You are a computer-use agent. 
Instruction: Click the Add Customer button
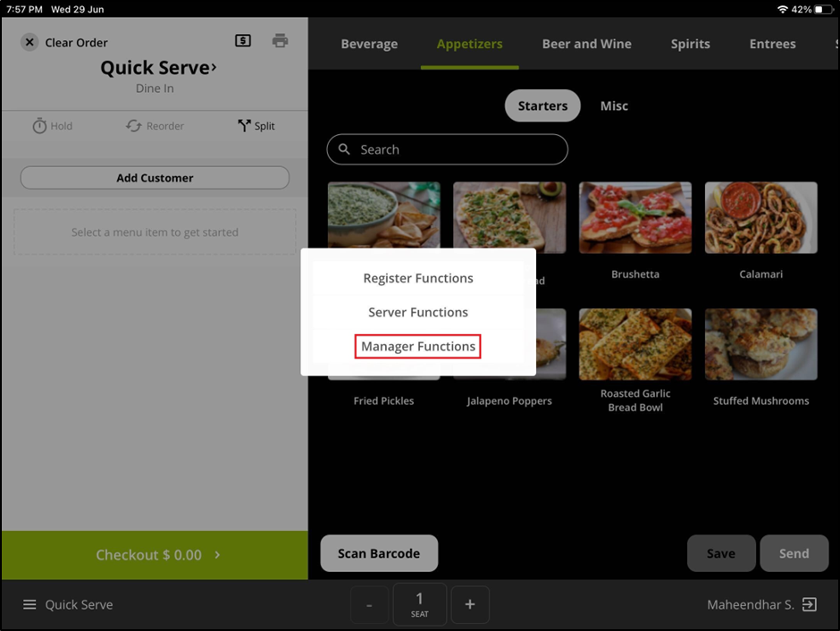click(155, 178)
